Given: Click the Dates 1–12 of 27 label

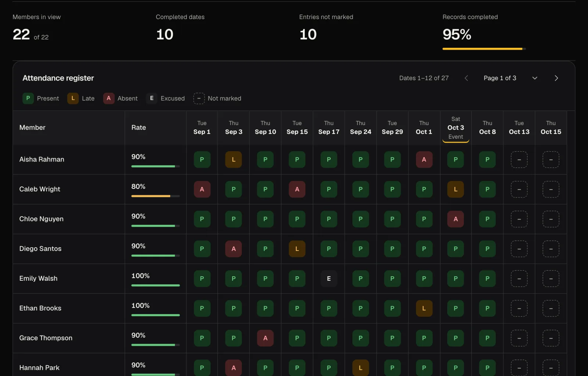Looking at the screenshot, I should pyautogui.click(x=424, y=78).
